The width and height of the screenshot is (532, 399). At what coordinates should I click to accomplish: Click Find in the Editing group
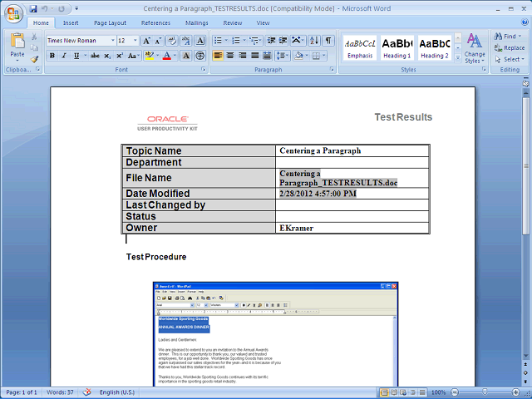(508, 37)
